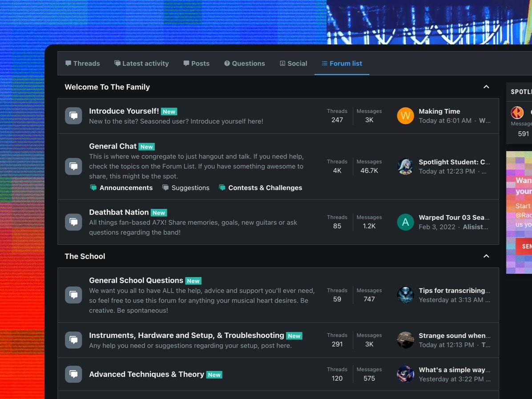Click the General Chat forum bubble icon
The height and width of the screenshot is (399, 532).
(73, 166)
